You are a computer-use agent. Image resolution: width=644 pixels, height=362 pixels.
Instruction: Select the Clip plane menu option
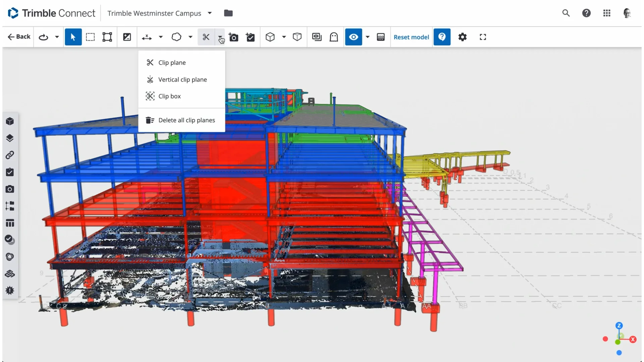(x=172, y=63)
